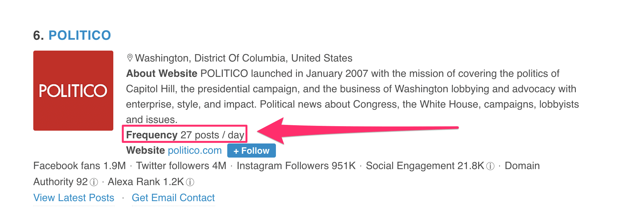Open the View Latest Posts link
This screenshot has width=644, height=212.
tap(74, 198)
